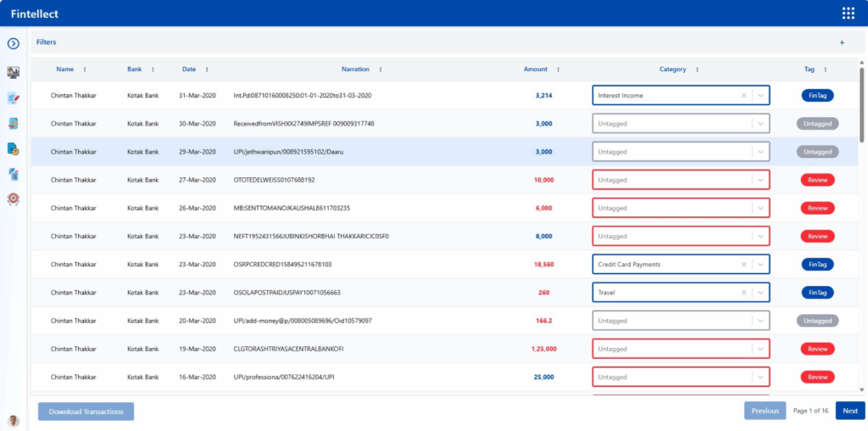Open category dropdown for the Daaru UPI transaction
Screen dimensions: 868x431
[760, 152]
